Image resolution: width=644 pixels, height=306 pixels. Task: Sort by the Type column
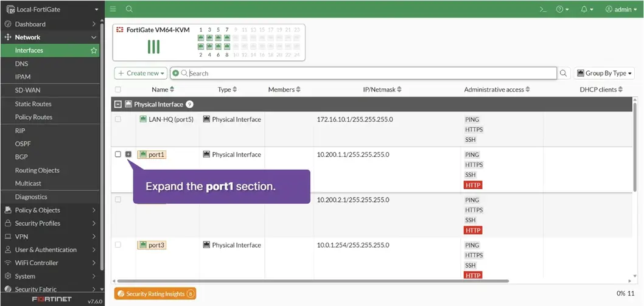(x=227, y=89)
